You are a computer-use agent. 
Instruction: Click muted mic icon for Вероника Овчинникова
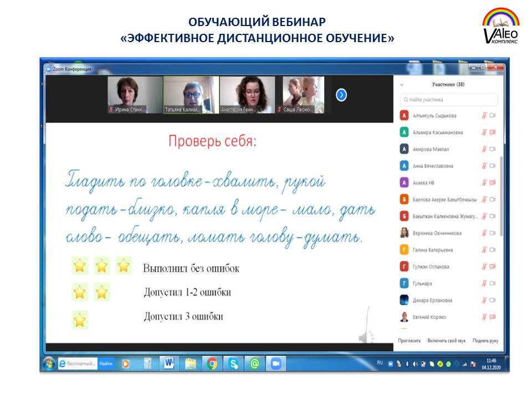click(x=484, y=233)
